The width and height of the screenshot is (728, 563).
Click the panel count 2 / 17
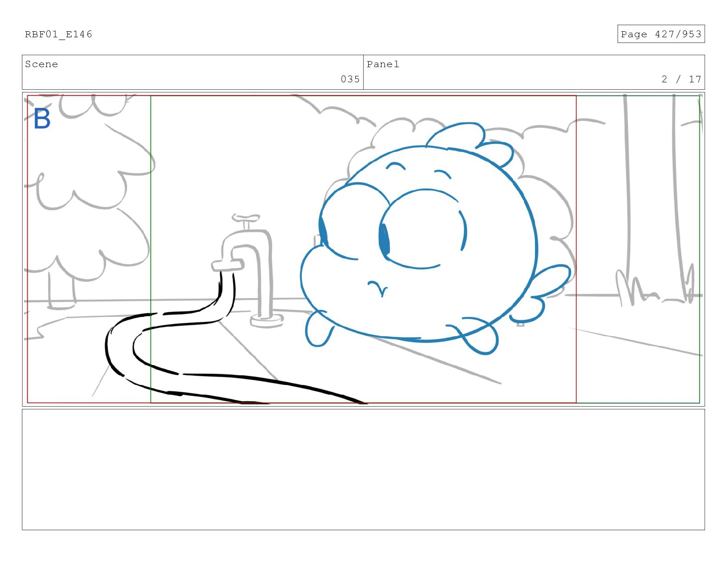coord(681,79)
